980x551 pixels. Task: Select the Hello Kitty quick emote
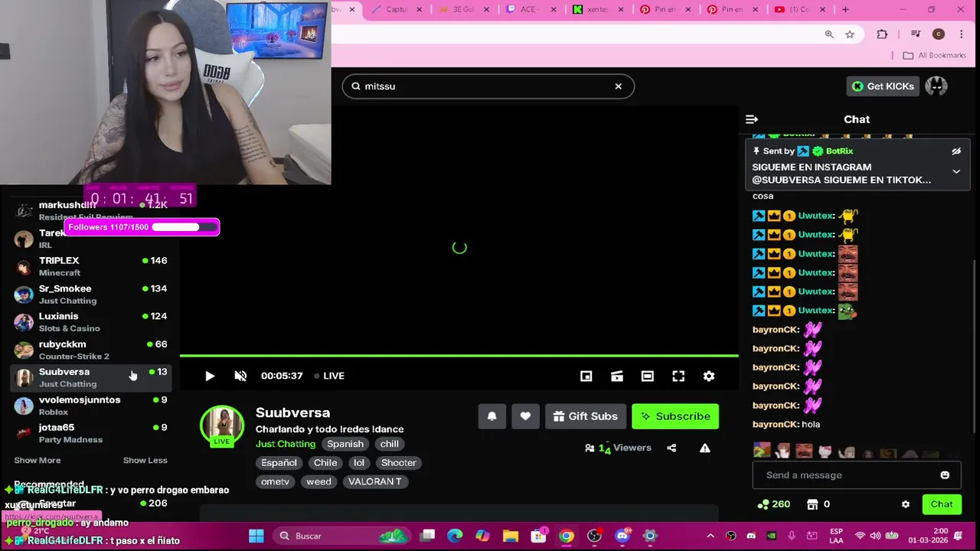click(825, 452)
